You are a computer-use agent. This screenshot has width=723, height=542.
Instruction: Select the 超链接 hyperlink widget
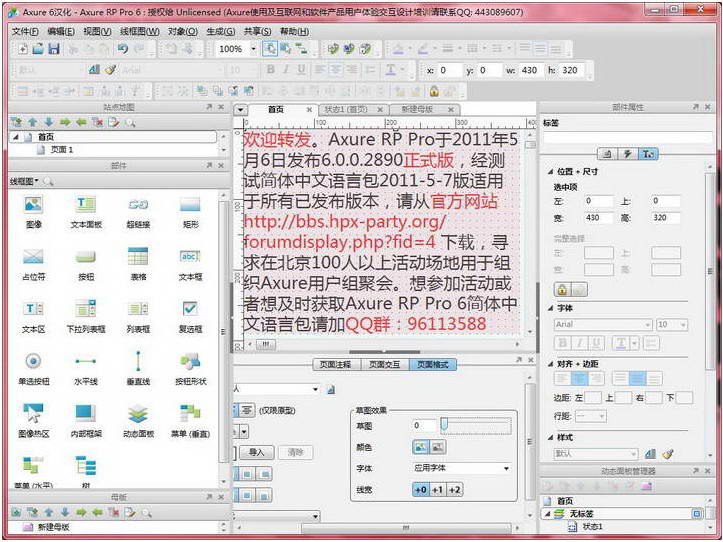(138, 212)
